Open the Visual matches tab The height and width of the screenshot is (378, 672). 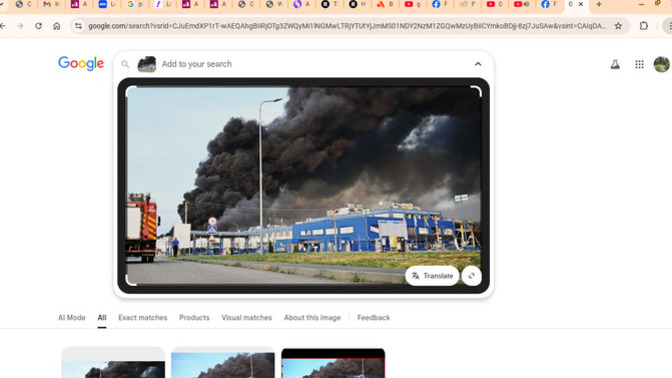246,318
